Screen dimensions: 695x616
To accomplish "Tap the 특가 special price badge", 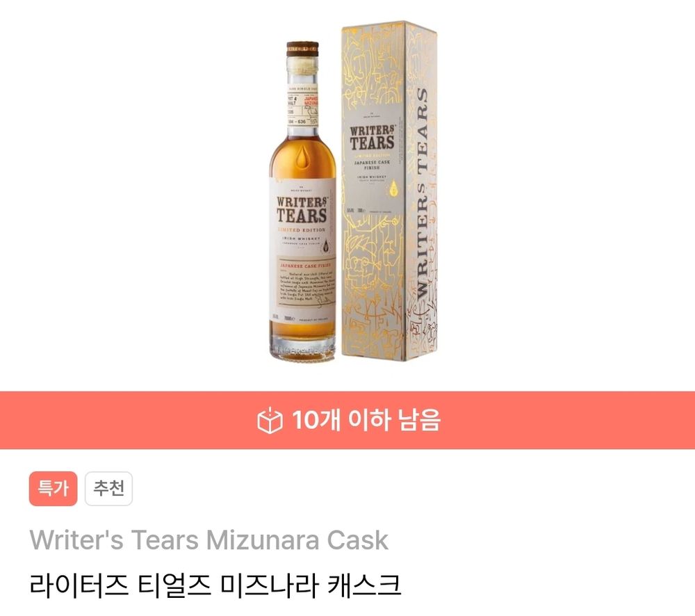I will pyautogui.click(x=54, y=489).
